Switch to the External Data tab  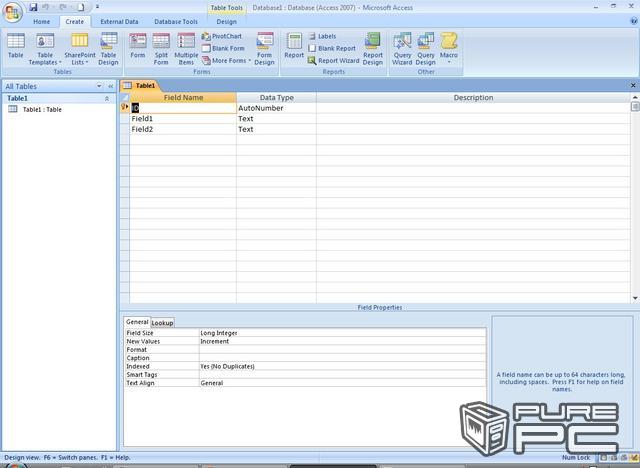pyautogui.click(x=118, y=21)
